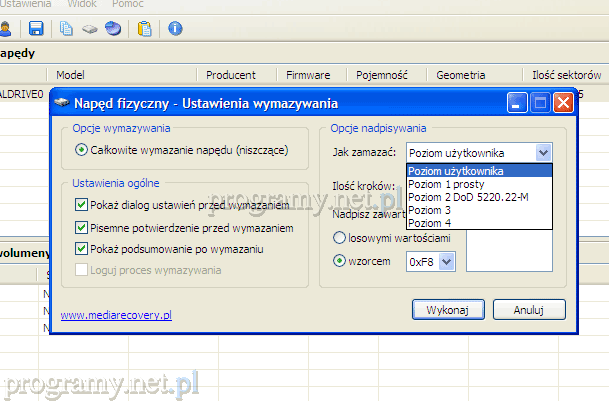Click the gray disk drive toolbar icon

(x=89, y=28)
